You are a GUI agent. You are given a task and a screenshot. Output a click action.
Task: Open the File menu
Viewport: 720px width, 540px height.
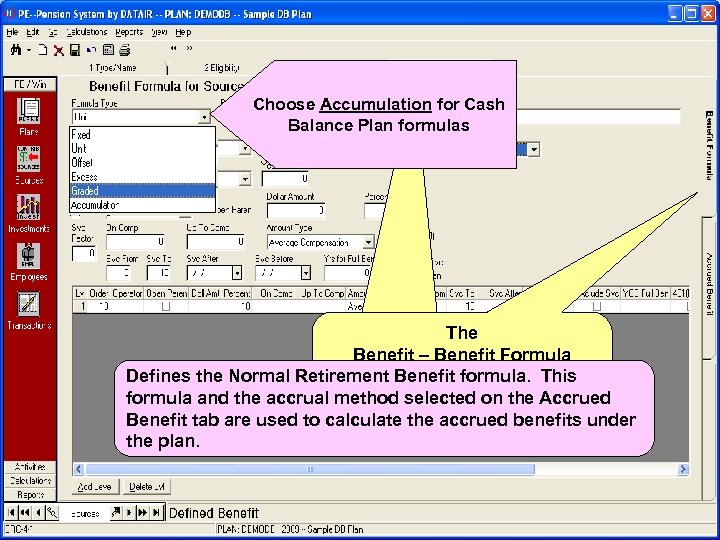[12, 32]
